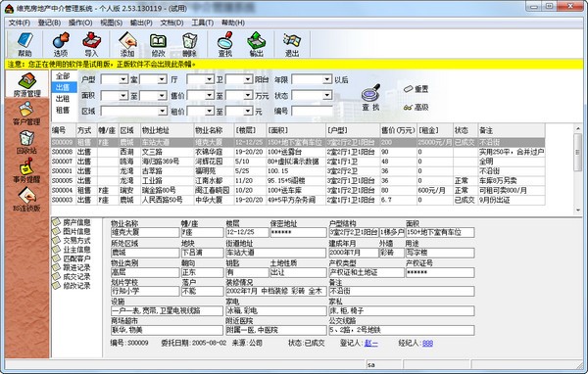Click the 导入 import toolbar icon
This screenshot has height=374, width=588.
tap(91, 44)
